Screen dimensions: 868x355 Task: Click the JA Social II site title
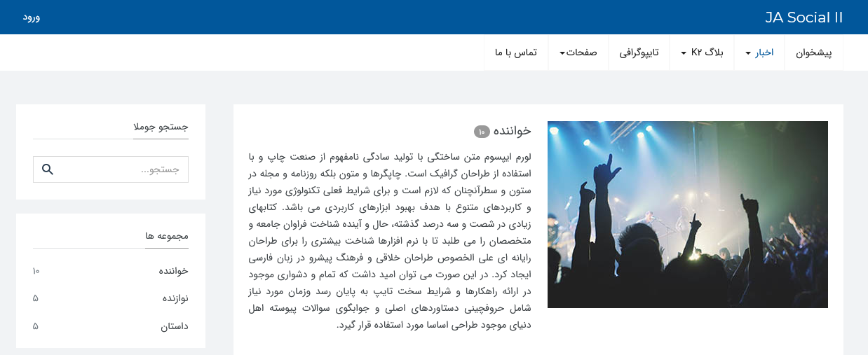pos(803,18)
